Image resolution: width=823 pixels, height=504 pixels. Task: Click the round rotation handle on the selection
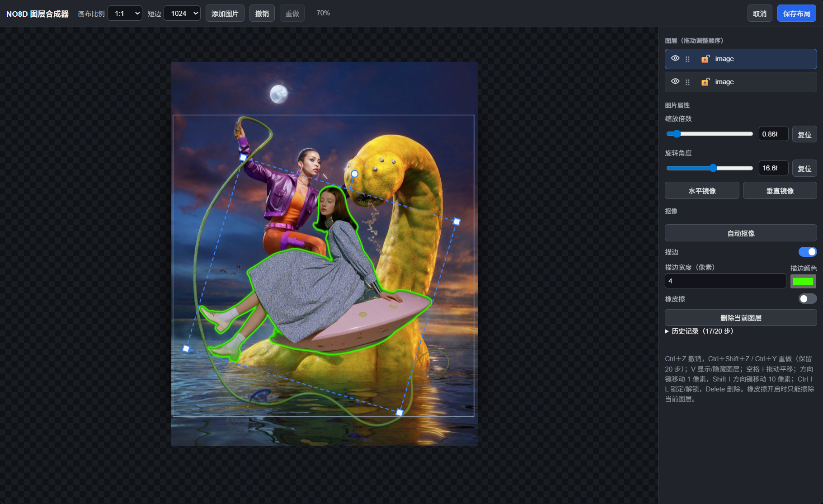click(355, 174)
